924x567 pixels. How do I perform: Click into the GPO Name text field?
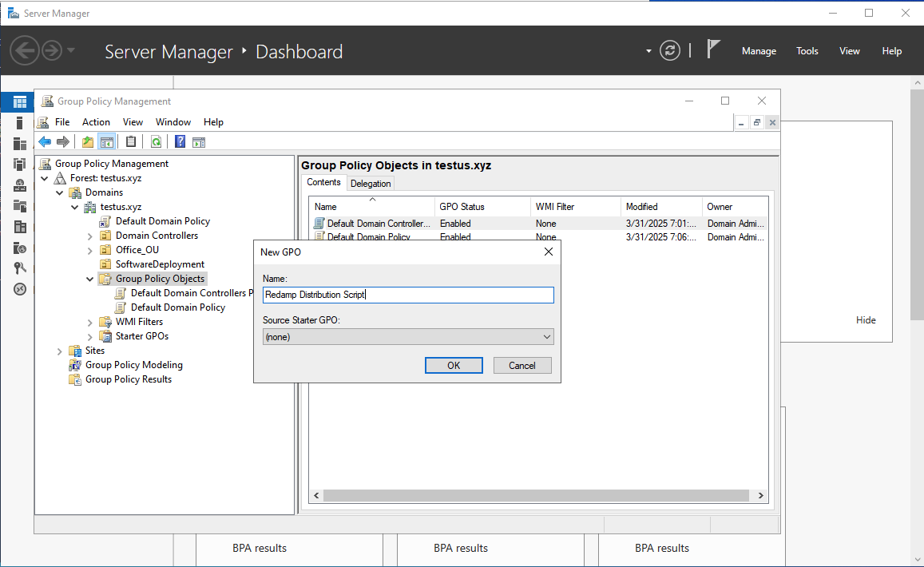[407, 295]
